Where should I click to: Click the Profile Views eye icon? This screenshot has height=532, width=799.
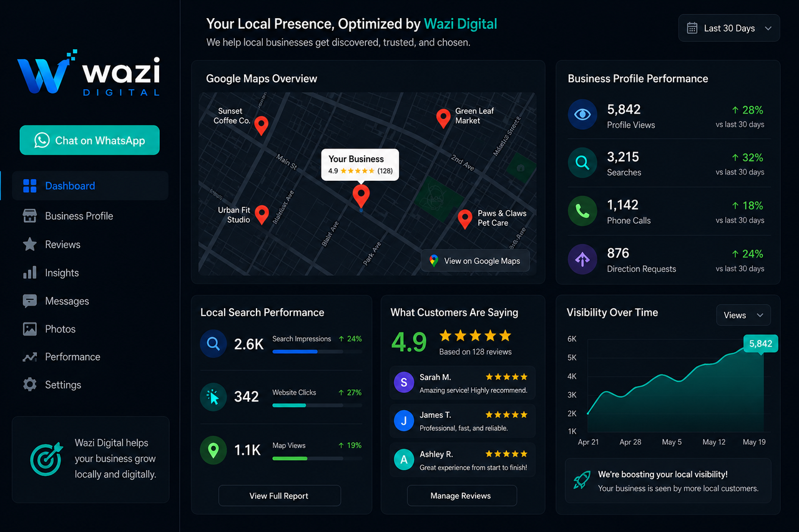[582, 115]
